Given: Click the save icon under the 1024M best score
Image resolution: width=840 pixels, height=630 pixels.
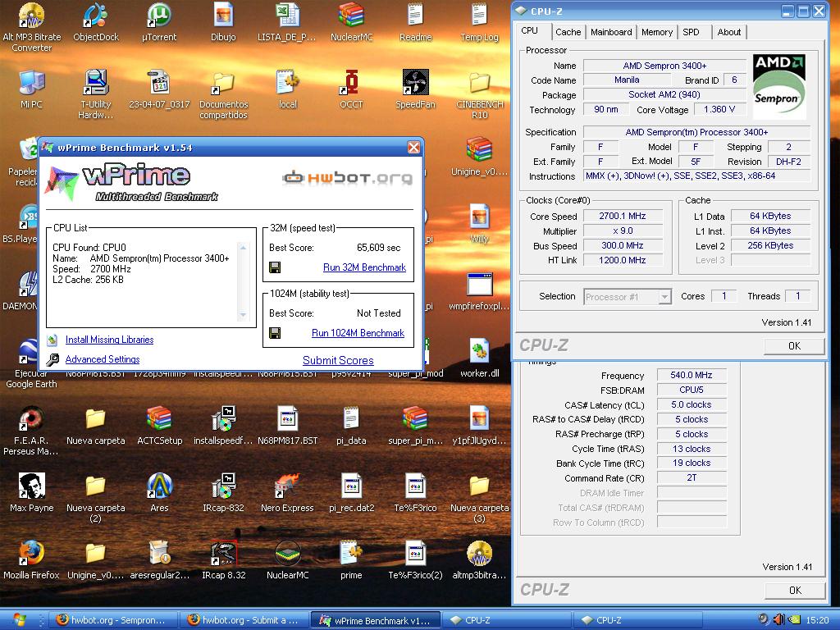Looking at the screenshot, I should click(x=275, y=333).
